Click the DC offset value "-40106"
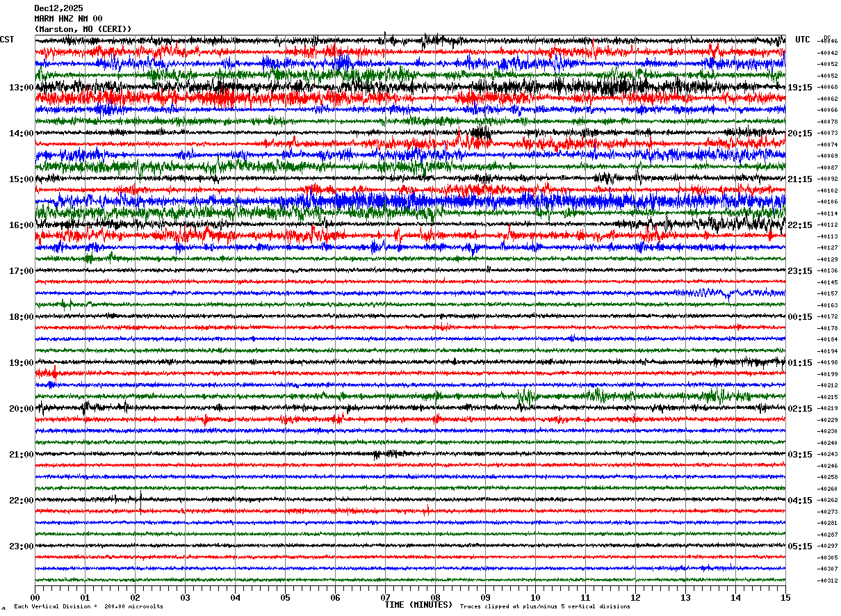 (828, 202)
